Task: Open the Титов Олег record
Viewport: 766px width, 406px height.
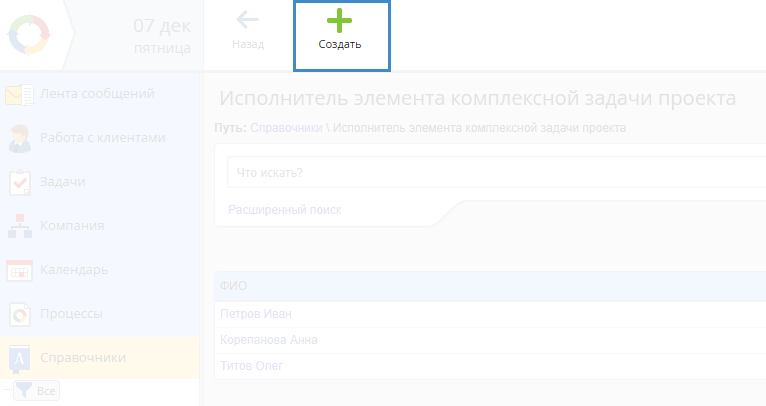Action: pyautogui.click(x=251, y=366)
